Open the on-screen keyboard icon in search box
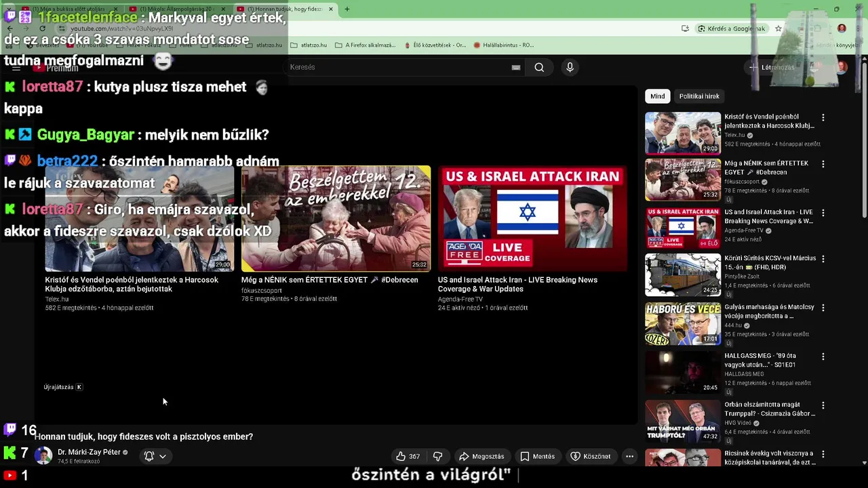 pyautogui.click(x=516, y=67)
